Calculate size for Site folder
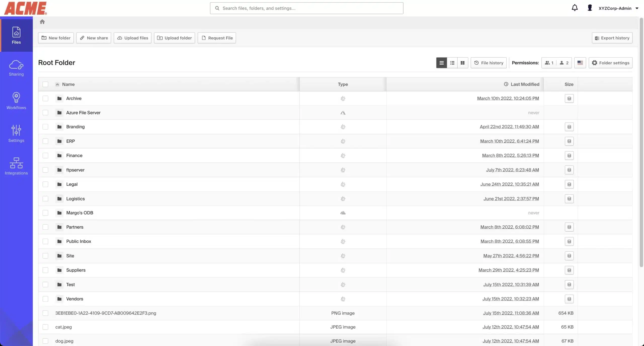The image size is (644, 346). click(569, 256)
